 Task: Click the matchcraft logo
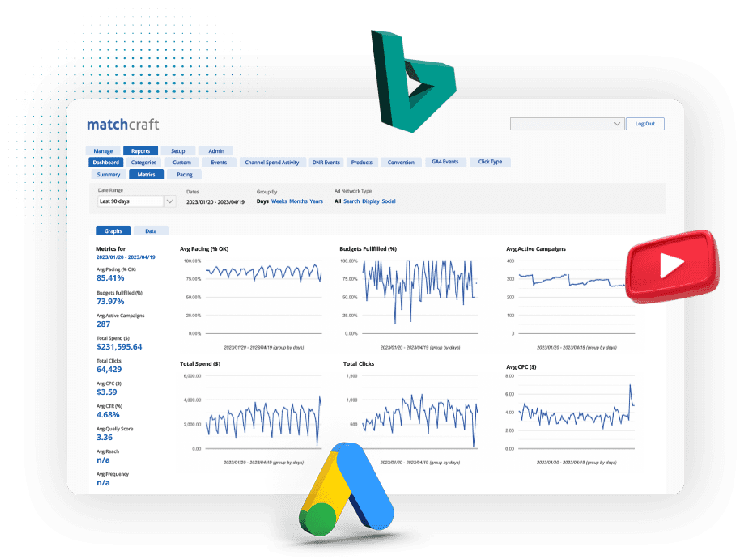point(123,124)
